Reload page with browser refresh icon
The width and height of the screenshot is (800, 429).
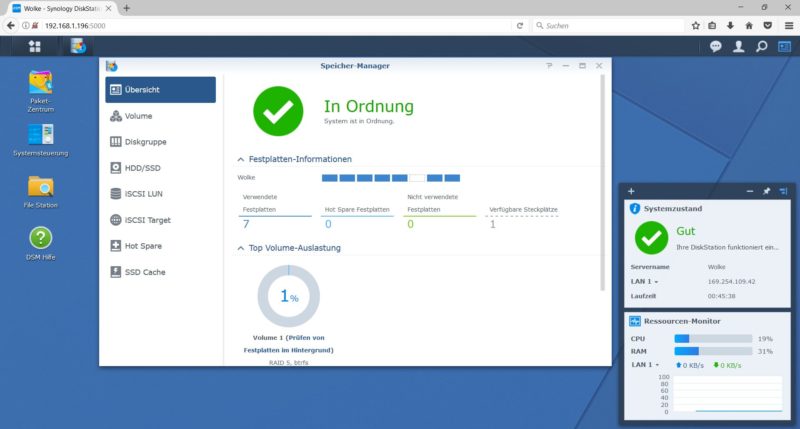coord(519,26)
